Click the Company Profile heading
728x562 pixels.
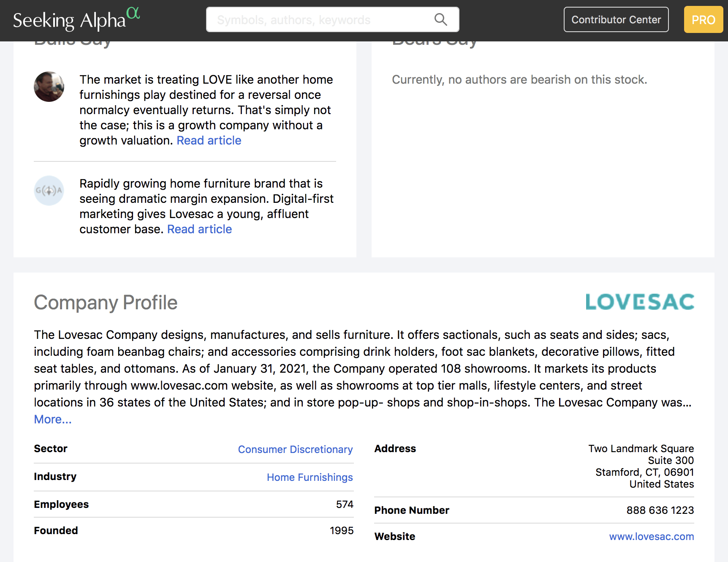(x=106, y=303)
